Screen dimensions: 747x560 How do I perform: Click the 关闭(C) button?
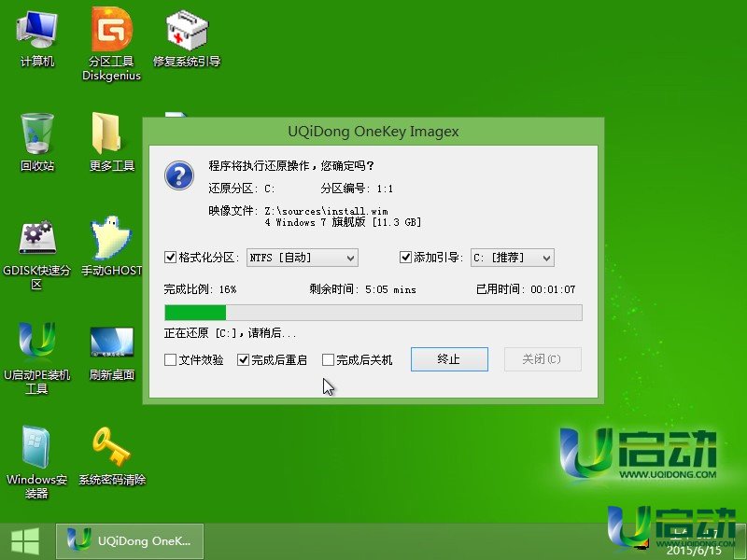543,359
